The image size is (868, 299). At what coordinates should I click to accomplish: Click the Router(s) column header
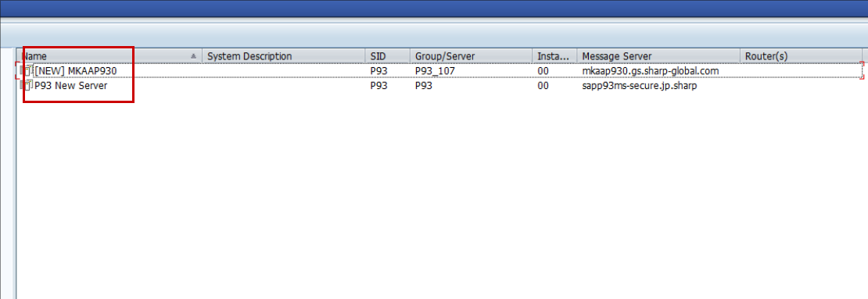point(801,56)
